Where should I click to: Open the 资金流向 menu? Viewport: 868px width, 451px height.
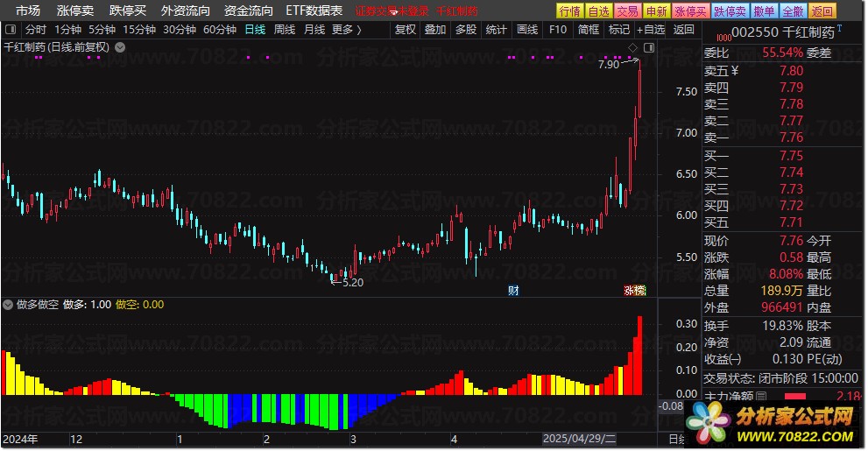(x=249, y=11)
